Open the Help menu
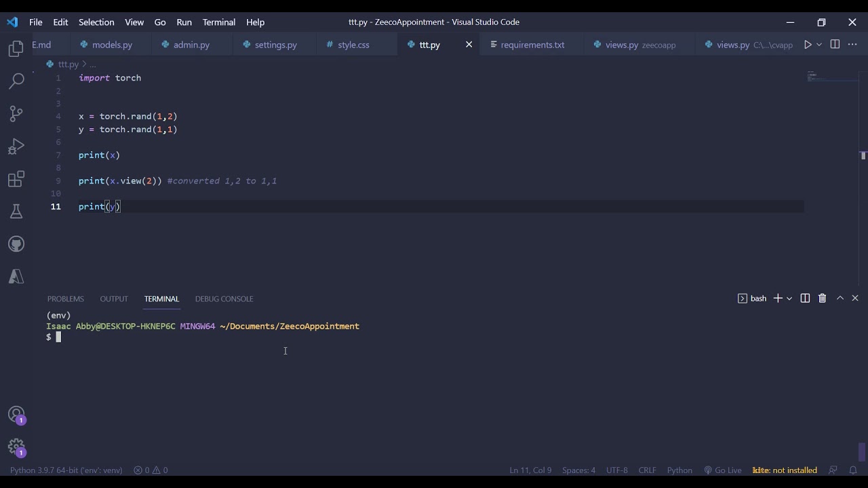This screenshot has height=488, width=868. [256, 22]
